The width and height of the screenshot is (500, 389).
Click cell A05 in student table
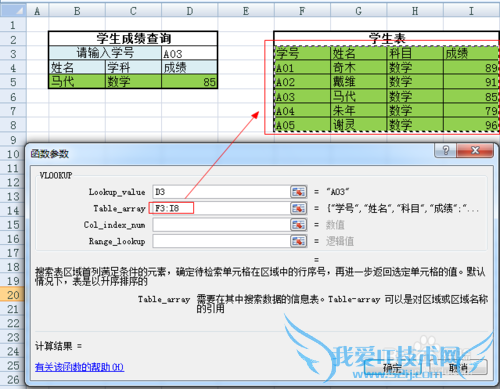[302, 125]
